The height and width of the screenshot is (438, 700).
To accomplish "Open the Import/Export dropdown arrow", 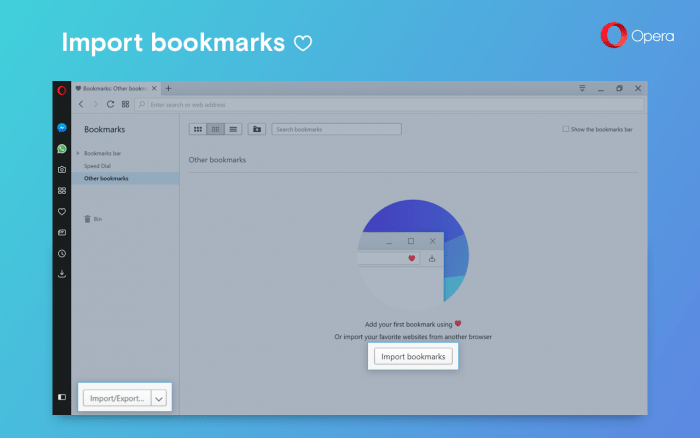I will point(158,398).
